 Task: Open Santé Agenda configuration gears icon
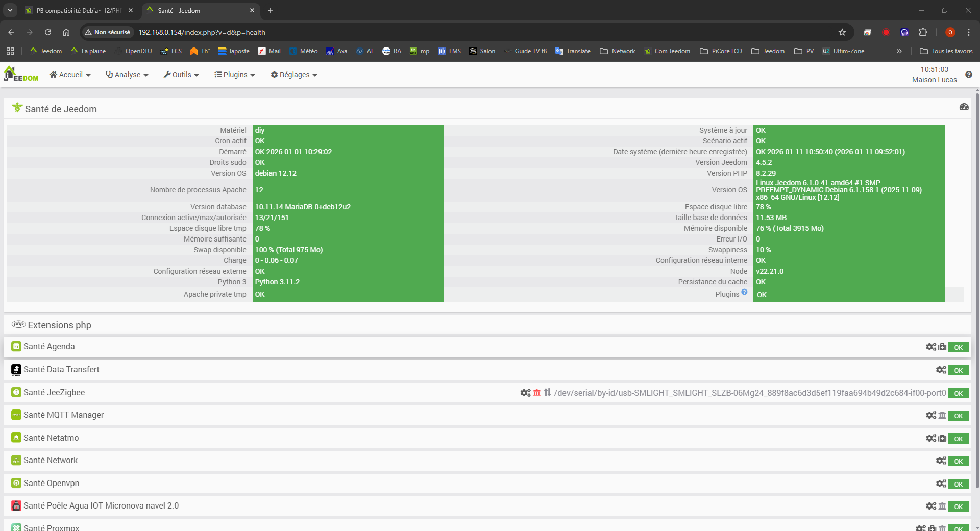(931, 347)
